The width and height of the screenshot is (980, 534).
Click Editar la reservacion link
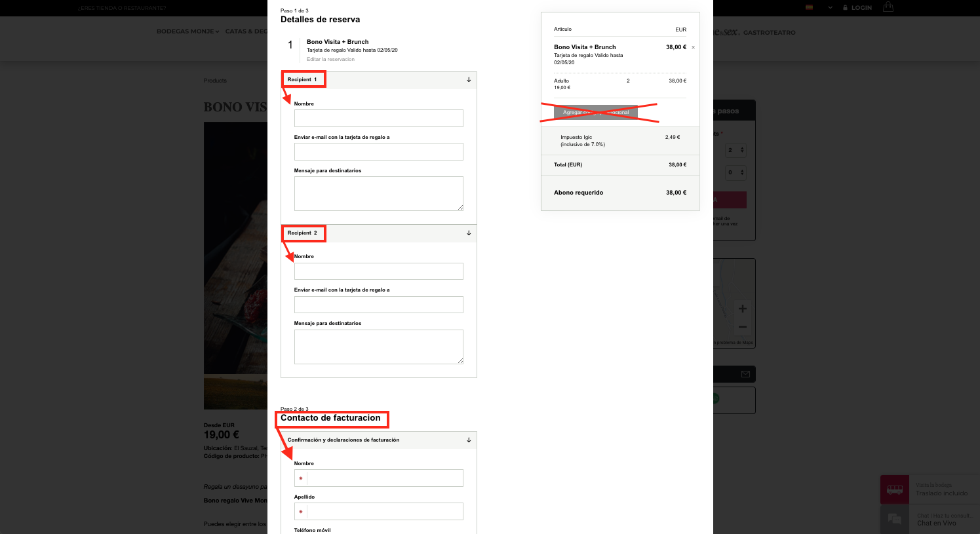[x=330, y=59]
